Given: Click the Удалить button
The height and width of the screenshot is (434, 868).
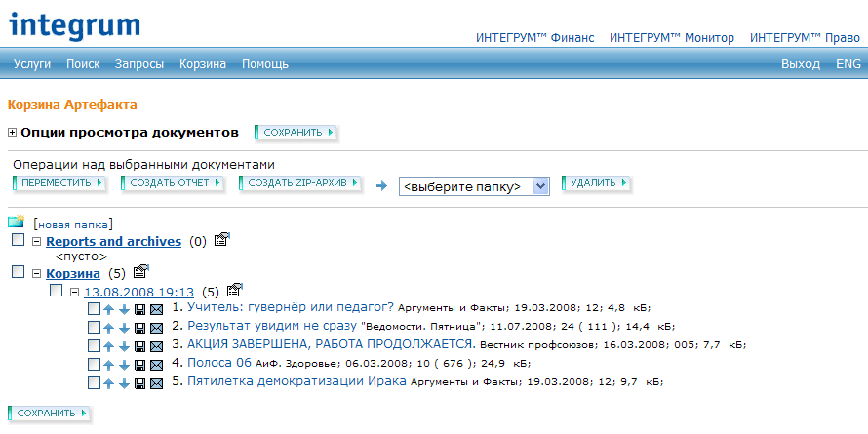Looking at the screenshot, I should point(595,183).
